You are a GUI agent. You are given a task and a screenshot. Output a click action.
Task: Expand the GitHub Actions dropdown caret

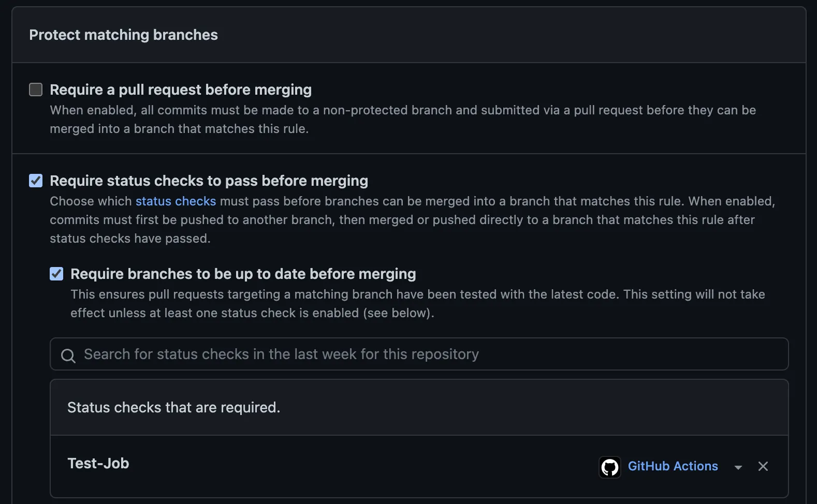pos(738,467)
